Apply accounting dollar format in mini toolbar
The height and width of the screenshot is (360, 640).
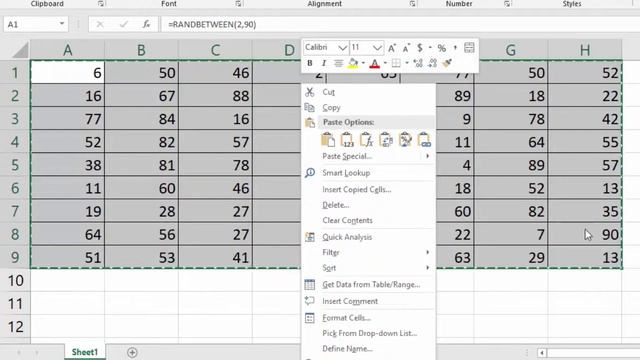(420, 48)
